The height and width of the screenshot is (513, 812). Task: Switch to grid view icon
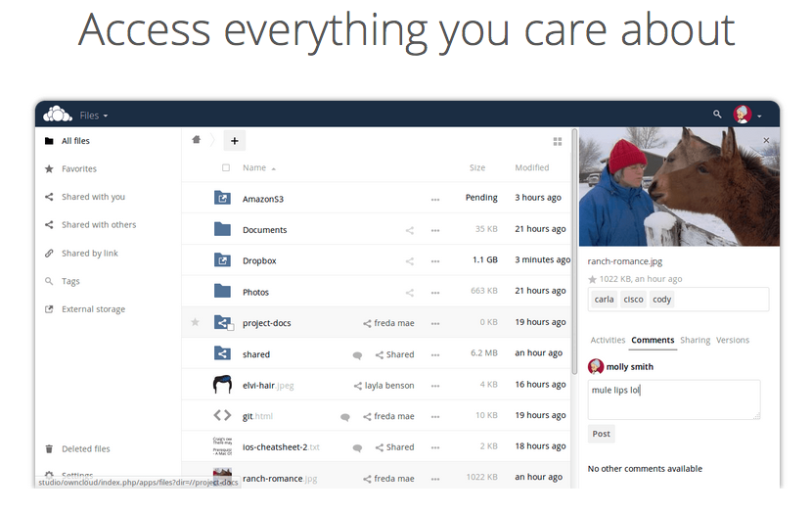(x=558, y=141)
